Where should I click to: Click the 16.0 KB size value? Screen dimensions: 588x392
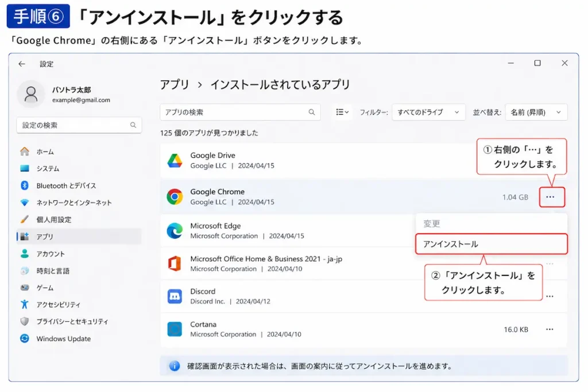click(516, 329)
